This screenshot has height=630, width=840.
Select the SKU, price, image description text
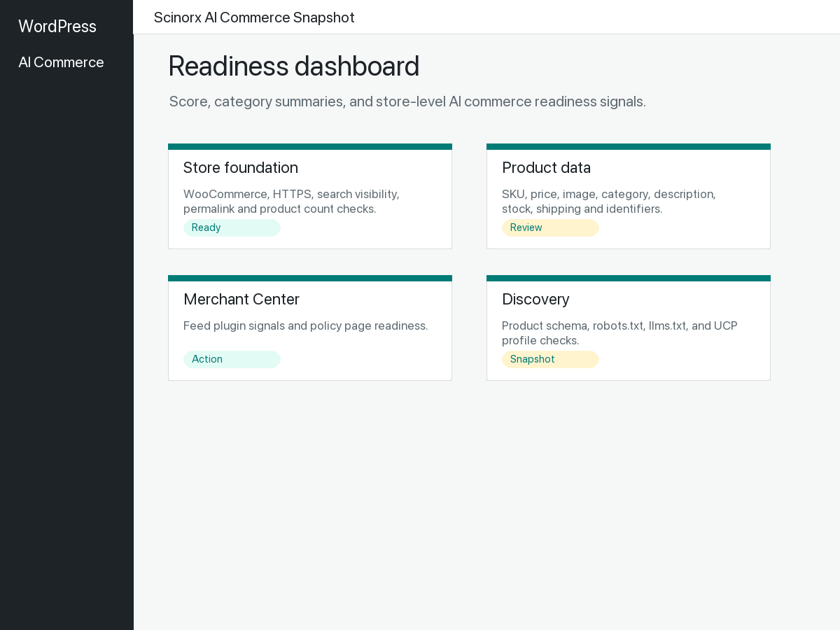[609, 202]
